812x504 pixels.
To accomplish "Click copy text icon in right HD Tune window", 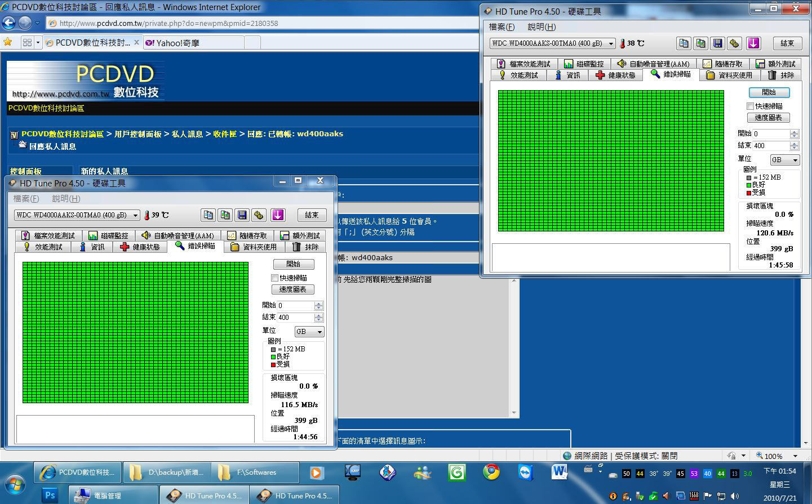I will [684, 43].
